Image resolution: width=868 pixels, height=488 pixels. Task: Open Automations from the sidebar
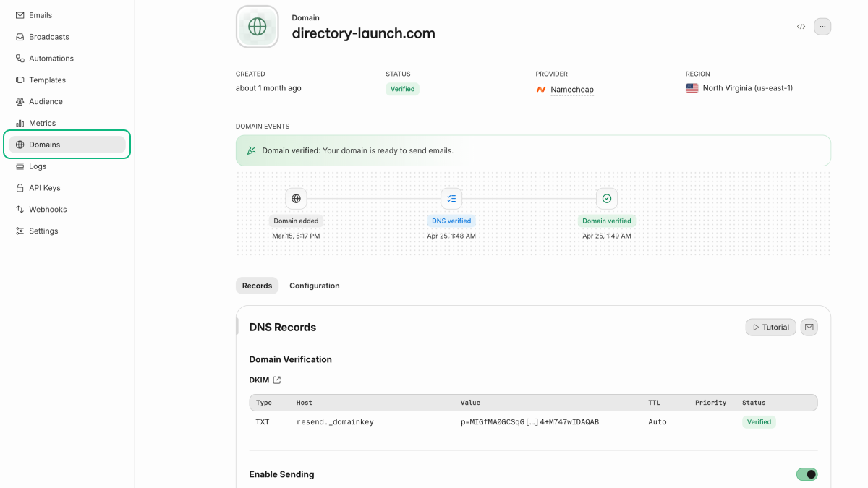51,59
